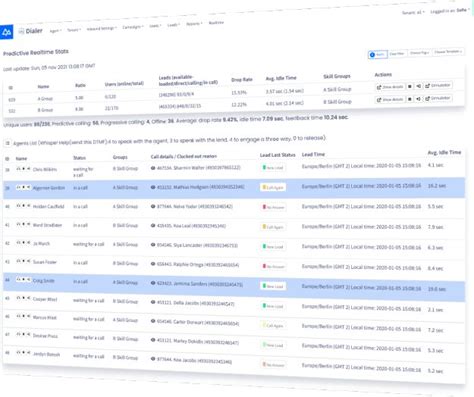Click the stop icon in B Group row
The height and width of the screenshot is (397, 474).
410,99
